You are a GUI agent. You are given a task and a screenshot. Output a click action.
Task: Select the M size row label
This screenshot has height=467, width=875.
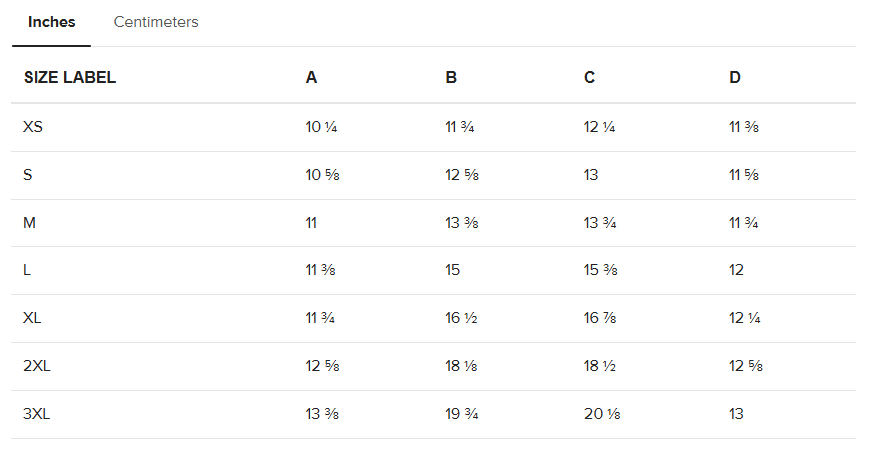30,222
